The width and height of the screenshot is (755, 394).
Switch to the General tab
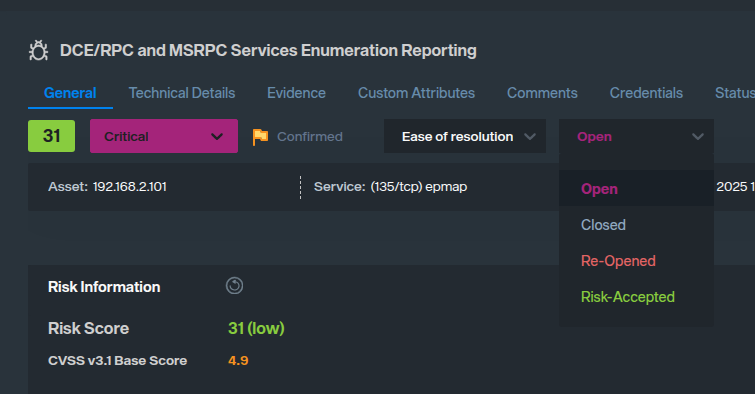pos(70,93)
